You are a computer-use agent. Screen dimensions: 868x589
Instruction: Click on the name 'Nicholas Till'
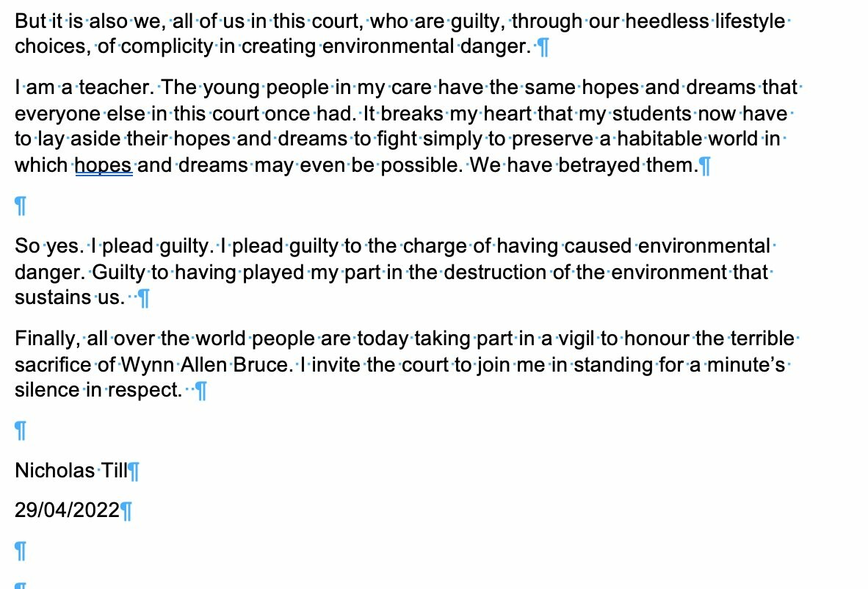coord(71,470)
